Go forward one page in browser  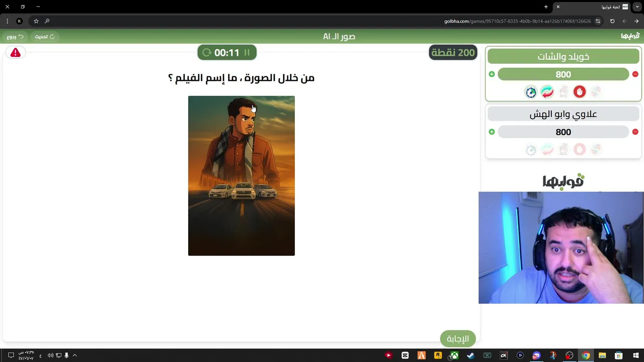(x=624, y=21)
